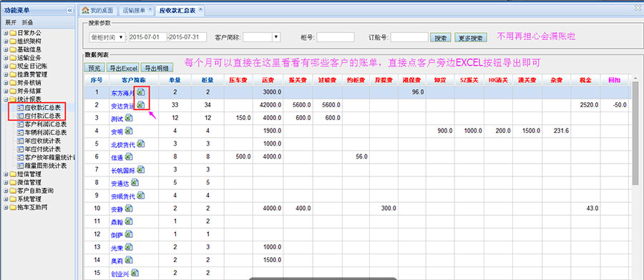The image size is (644, 280).
Task: Click the 订舱号 input field
Action: point(409,37)
